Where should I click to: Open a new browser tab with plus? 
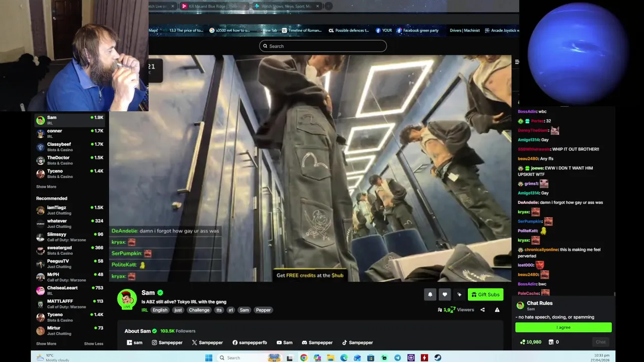coord(328,6)
